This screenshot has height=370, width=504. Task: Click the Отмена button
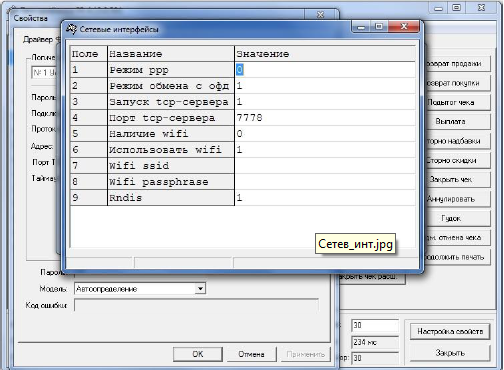(251, 354)
